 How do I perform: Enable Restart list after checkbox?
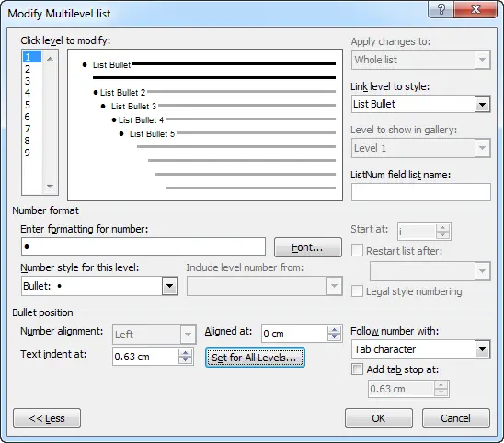[x=357, y=251]
